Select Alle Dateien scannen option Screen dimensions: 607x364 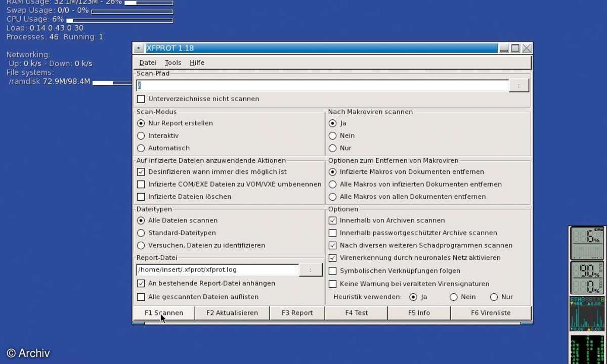tap(141, 220)
